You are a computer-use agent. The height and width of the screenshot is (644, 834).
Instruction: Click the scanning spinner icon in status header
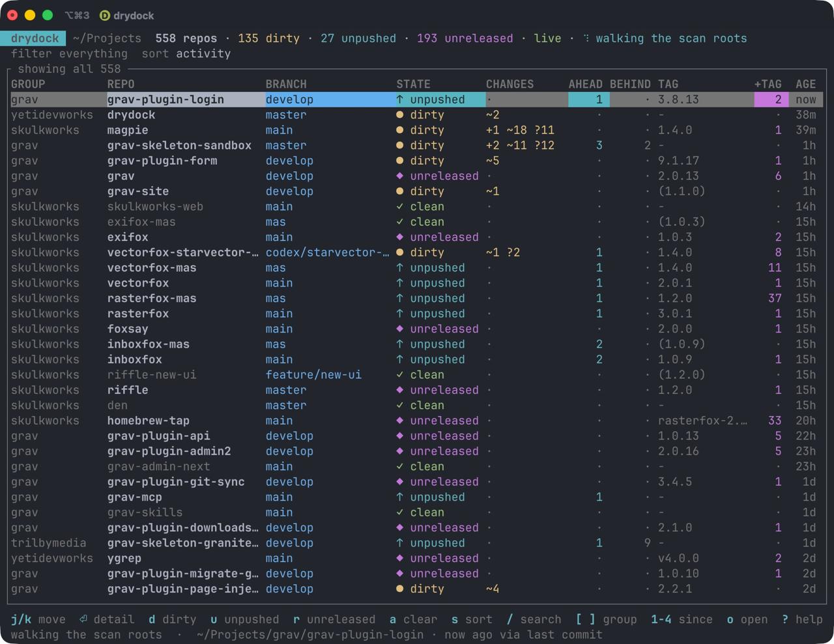point(586,38)
